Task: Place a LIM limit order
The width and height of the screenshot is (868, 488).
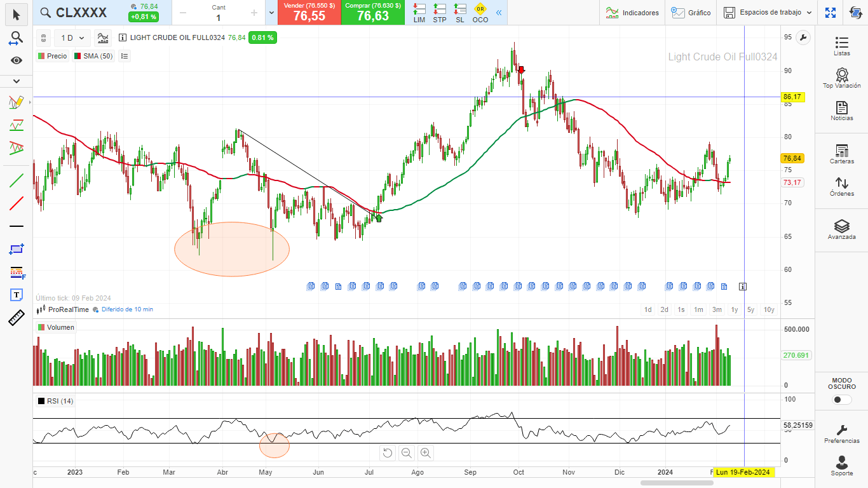Action: [419, 13]
